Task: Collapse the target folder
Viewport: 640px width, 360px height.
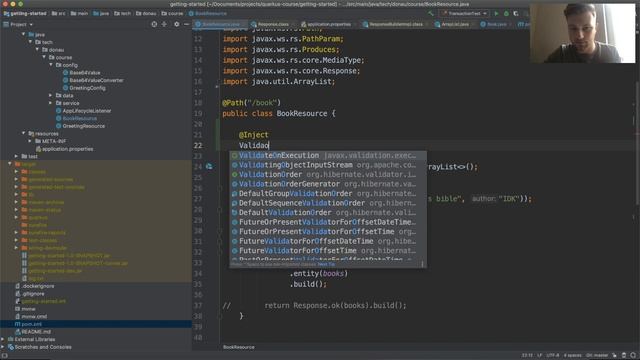Action: click(10, 164)
